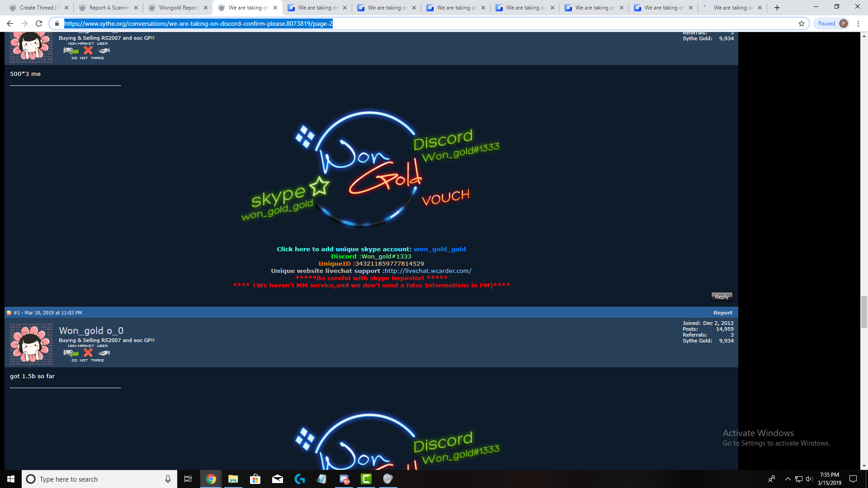Open the Won_gold o_0 user profile name
The image size is (868, 488).
(x=91, y=331)
